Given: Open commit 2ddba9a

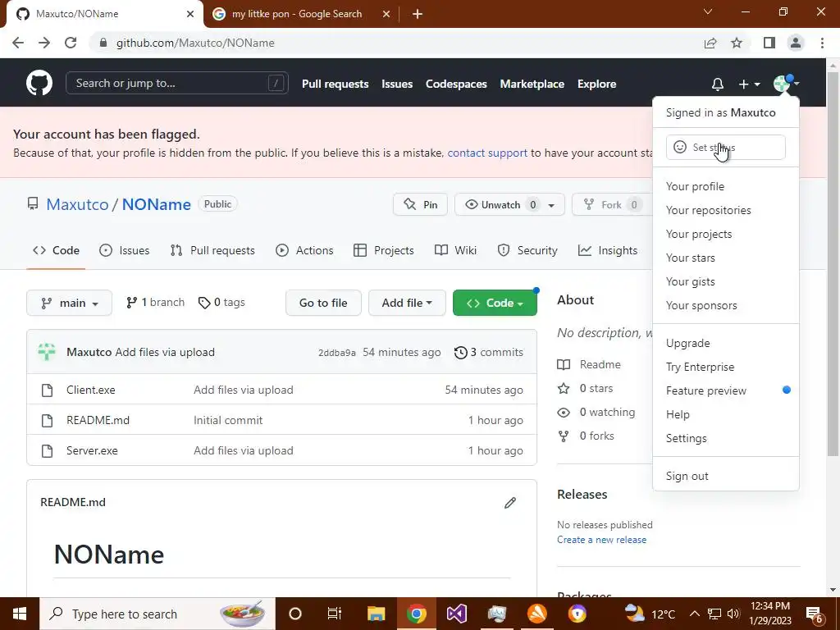Looking at the screenshot, I should [x=337, y=353].
